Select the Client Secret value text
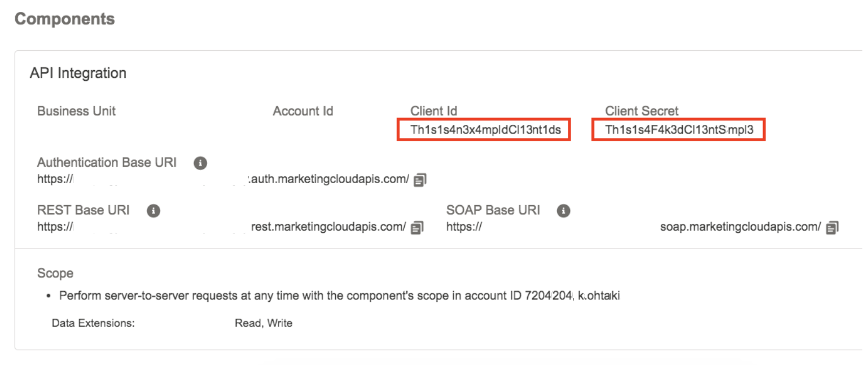868x382 pixels. (x=679, y=130)
